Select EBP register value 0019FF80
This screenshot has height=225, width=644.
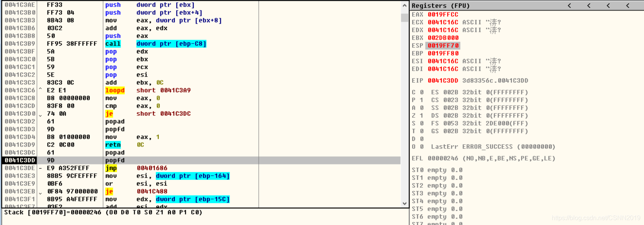(x=443, y=53)
